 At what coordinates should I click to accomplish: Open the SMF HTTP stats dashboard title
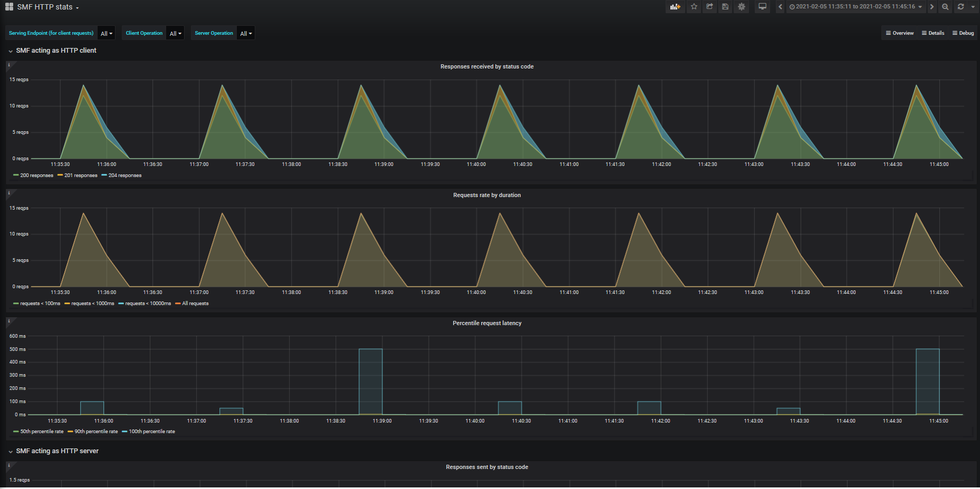pos(47,7)
